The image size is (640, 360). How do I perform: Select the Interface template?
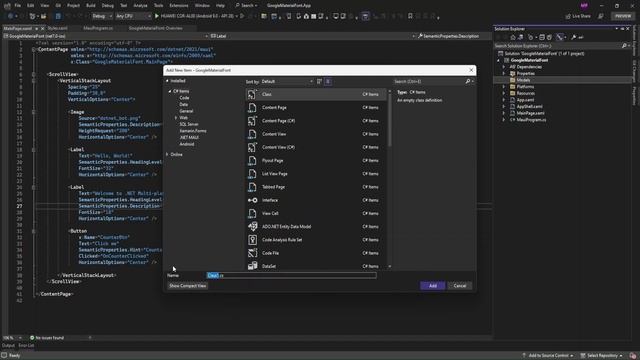(x=316, y=200)
